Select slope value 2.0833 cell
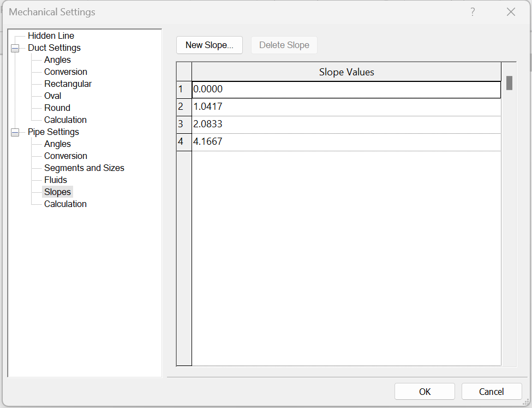The height and width of the screenshot is (408, 532). click(x=346, y=125)
